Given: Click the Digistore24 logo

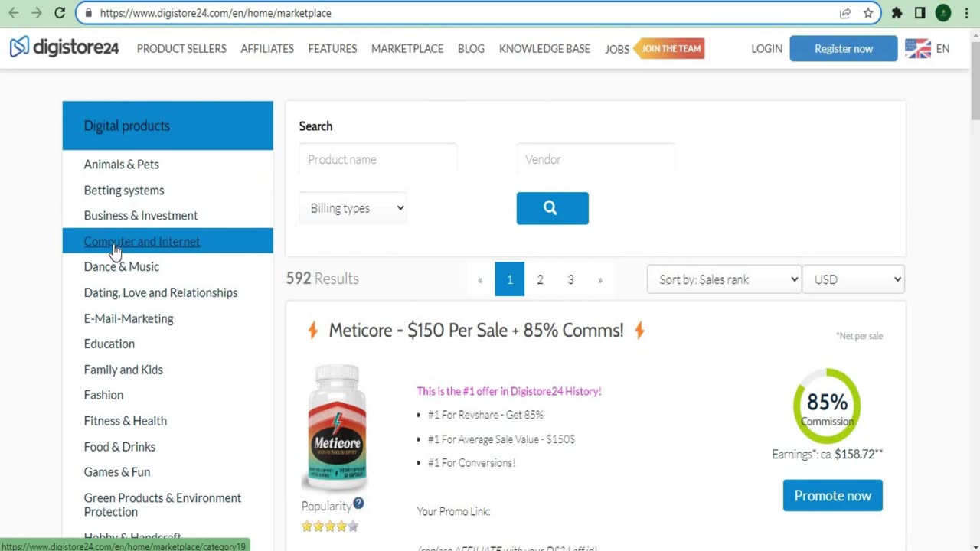Looking at the screenshot, I should click(x=64, y=47).
